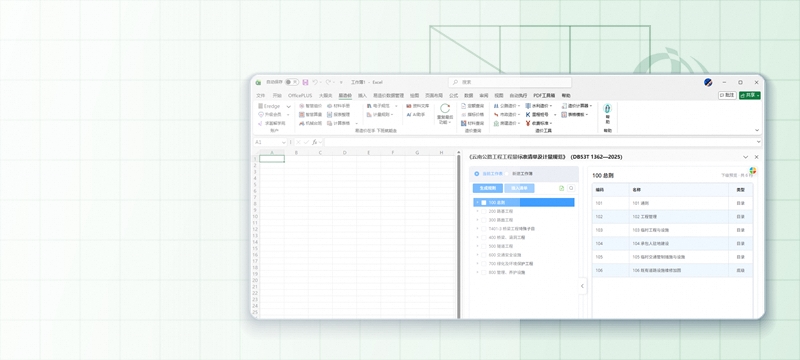The height and width of the screenshot is (360, 800).
Task: Click the Undo arrow icon
Action: 315,82
